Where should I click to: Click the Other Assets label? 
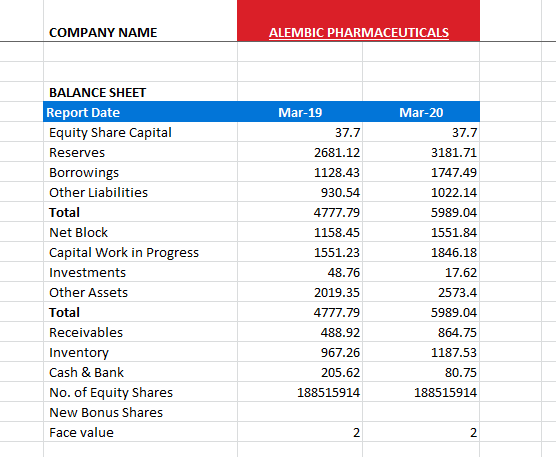pyautogui.click(x=88, y=292)
